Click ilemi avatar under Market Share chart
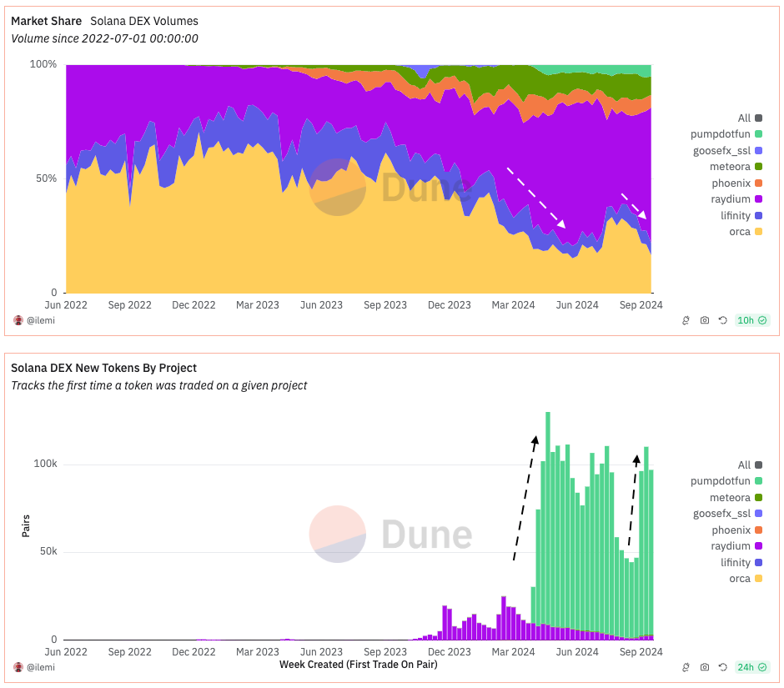Screen dimensions: 784x688 click(18, 320)
